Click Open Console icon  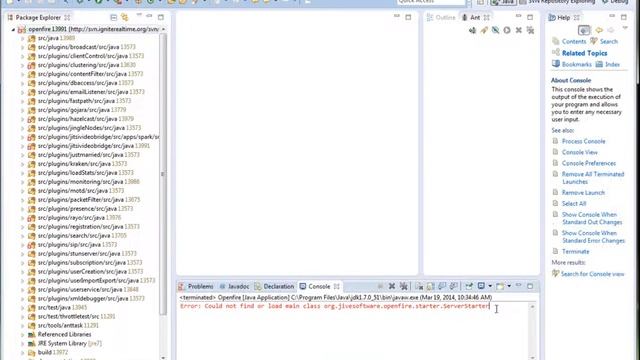[500, 286]
